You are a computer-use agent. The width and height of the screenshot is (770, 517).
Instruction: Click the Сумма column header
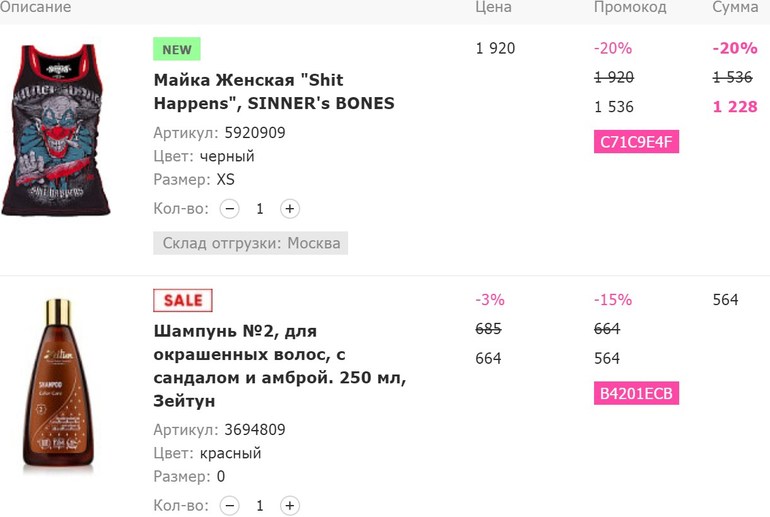[735, 7]
